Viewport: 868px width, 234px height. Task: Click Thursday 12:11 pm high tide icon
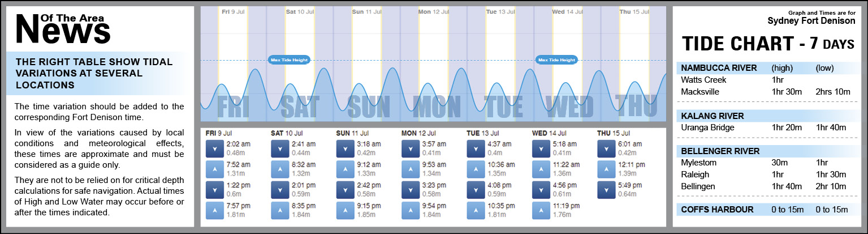click(606, 169)
